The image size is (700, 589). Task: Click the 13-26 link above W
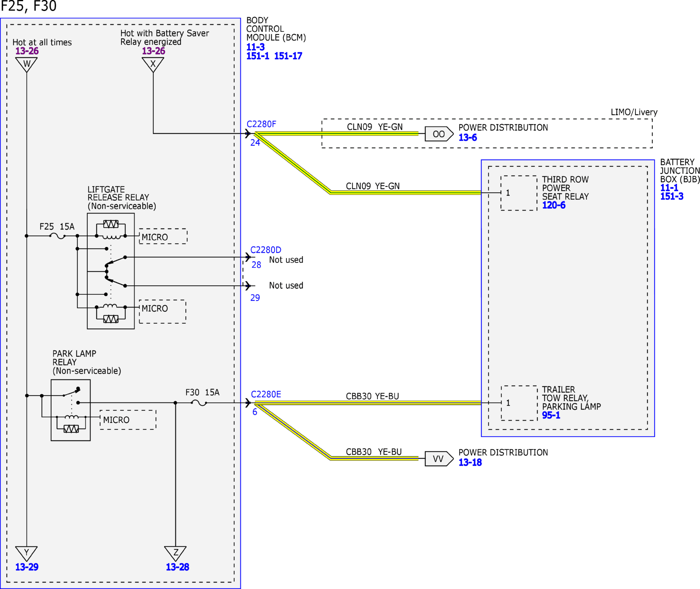[27, 51]
